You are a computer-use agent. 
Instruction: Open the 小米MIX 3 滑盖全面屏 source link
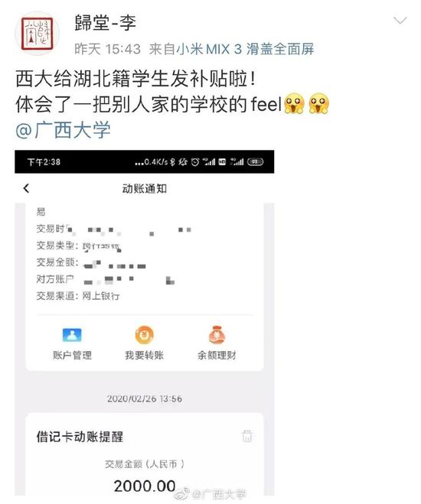coord(246,49)
